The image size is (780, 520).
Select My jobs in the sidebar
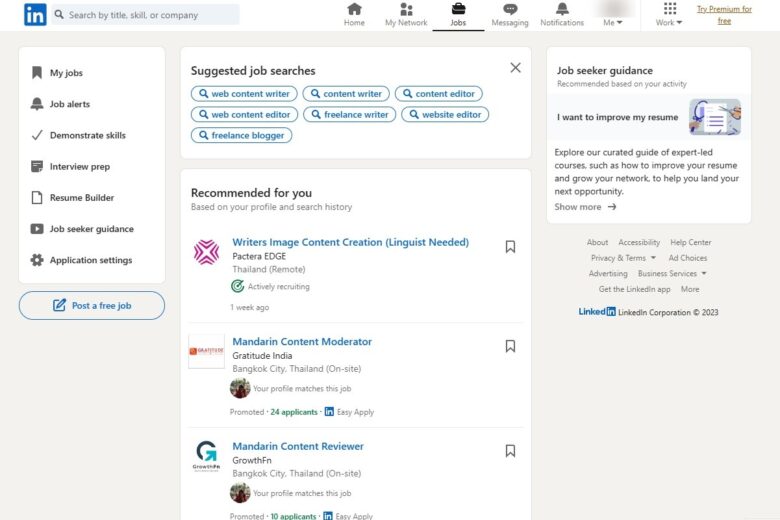pos(66,73)
